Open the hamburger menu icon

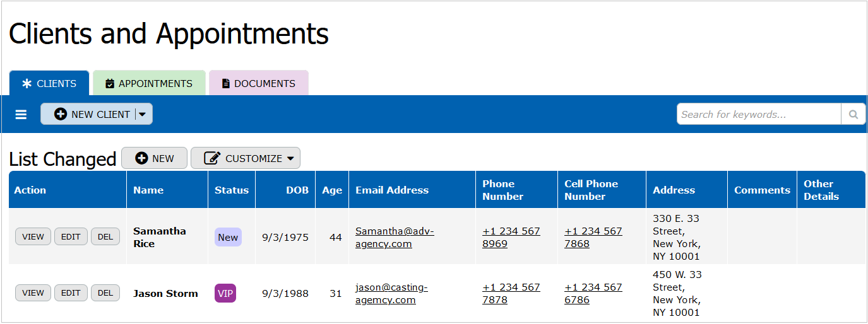21,115
